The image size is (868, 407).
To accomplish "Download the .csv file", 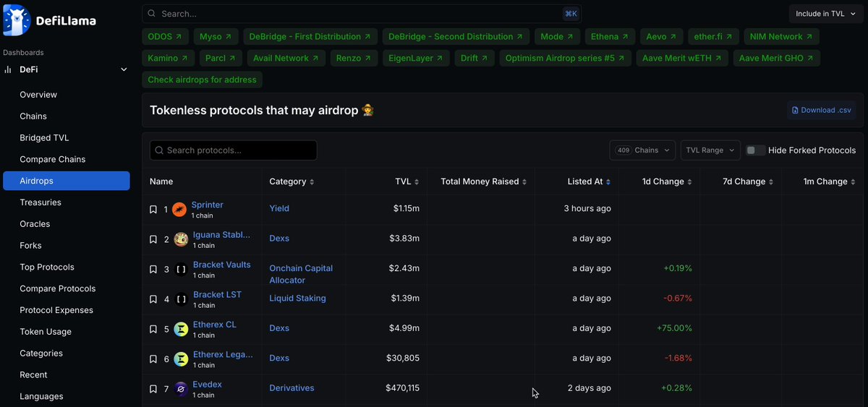I will [x=822, y=110].
